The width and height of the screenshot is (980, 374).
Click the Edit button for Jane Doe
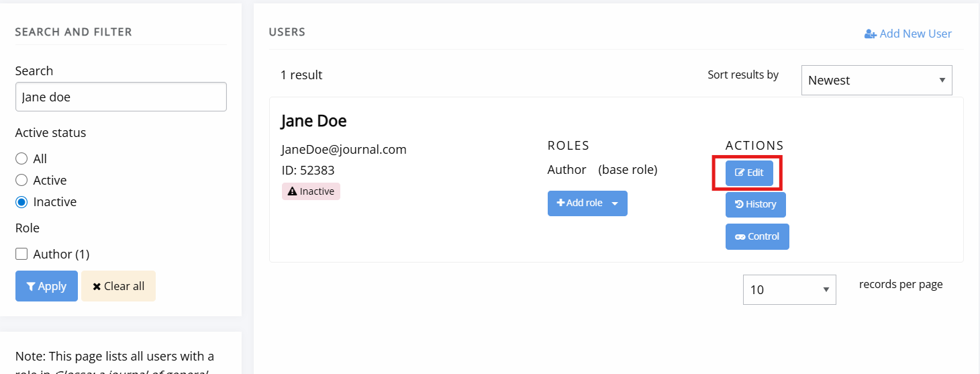point(749,173)
